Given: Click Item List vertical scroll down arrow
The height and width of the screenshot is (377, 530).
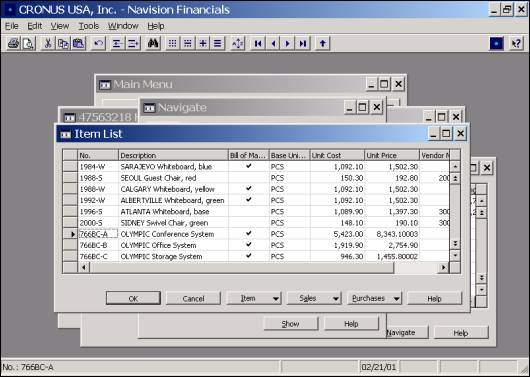Looking at the screenshot, I should (x=455, y=256).
